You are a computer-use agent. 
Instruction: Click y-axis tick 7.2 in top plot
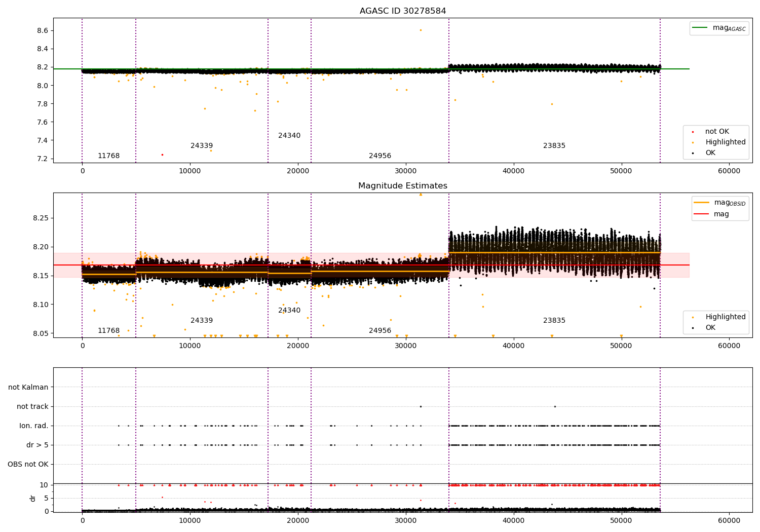point(43,159)
